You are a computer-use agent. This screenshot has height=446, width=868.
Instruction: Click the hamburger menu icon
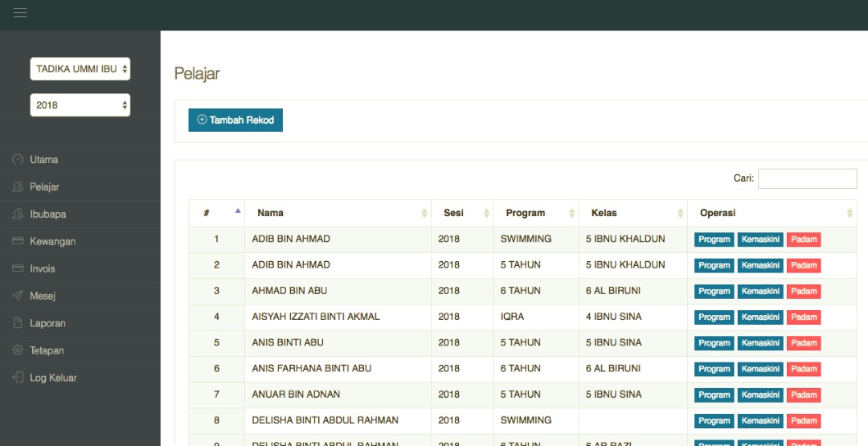coord(20,12)
